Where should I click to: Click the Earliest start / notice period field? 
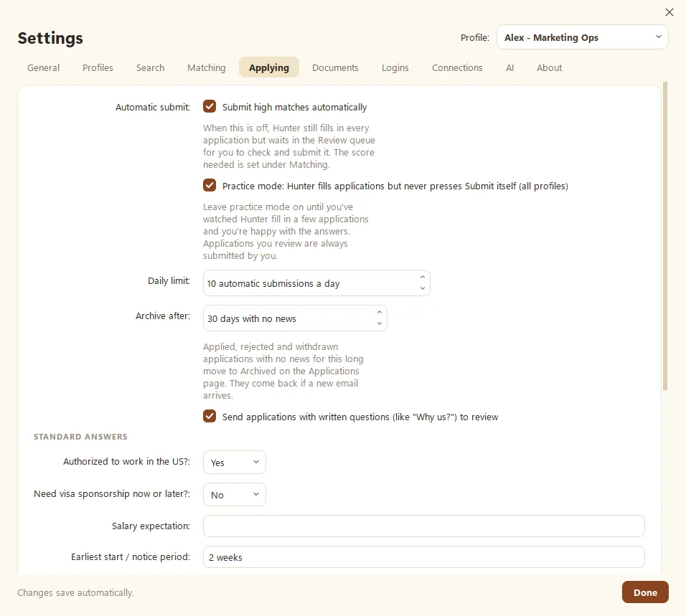click(423, 557)
